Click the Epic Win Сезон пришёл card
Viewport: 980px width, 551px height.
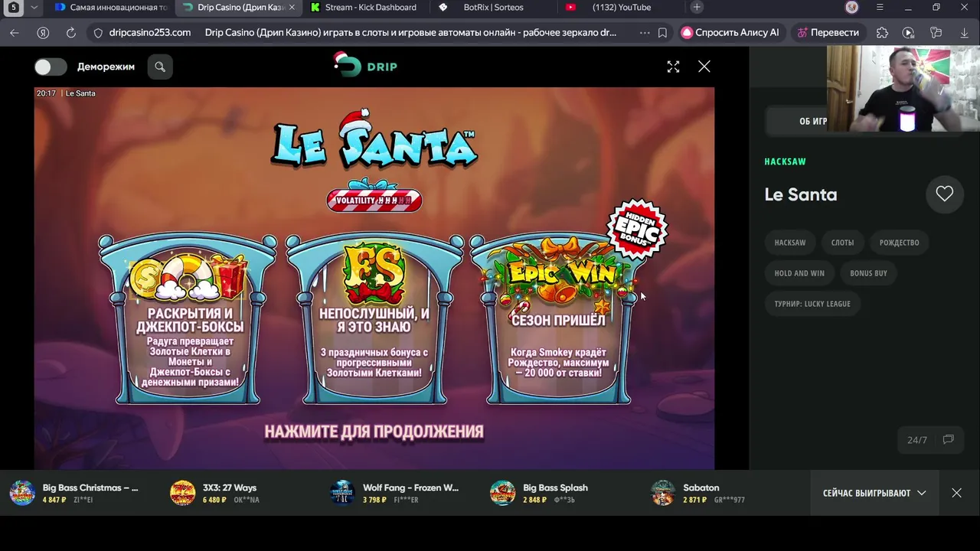pyautogui.click(x=559, y=320)
